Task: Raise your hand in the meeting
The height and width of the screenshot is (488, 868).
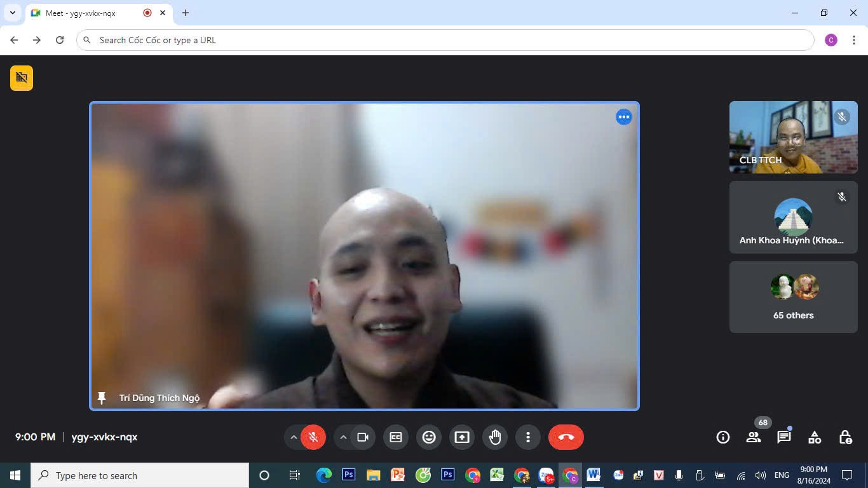Action: pyautogui.click(x=495, y=437)
